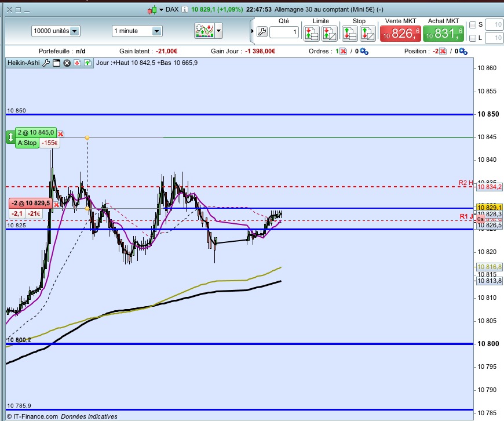Enable the L checkbox
The image size is (504, 421).
473,38
